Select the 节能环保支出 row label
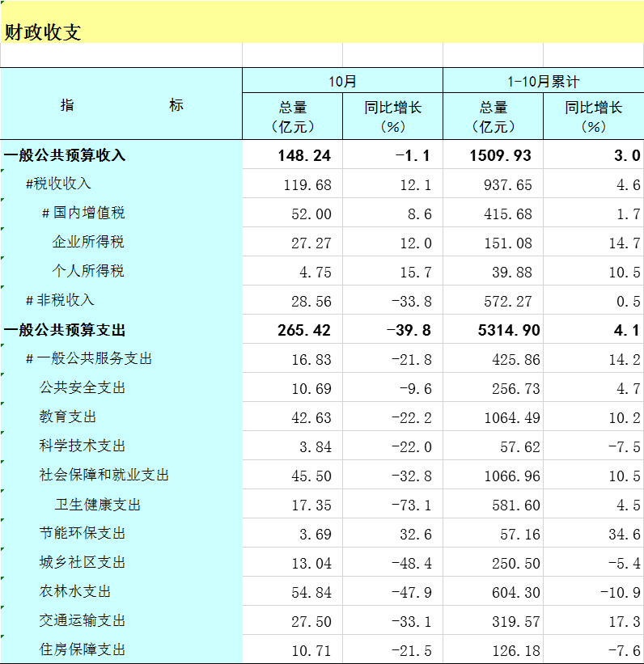The height and width of the screenshot is (664, 644). click(83, 533)
